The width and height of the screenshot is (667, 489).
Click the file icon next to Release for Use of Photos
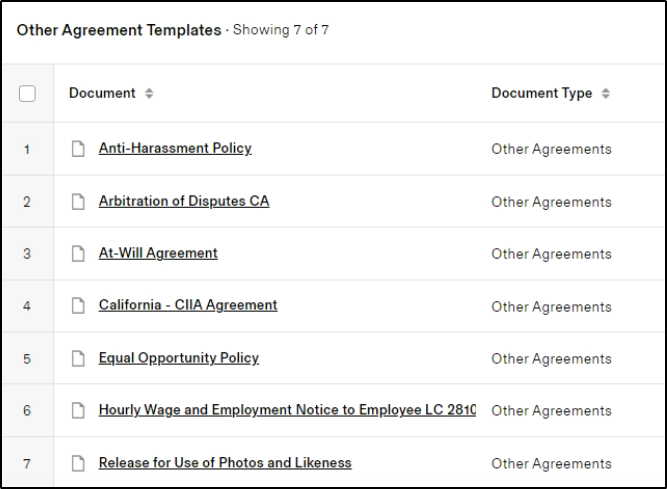pos(78,463)
